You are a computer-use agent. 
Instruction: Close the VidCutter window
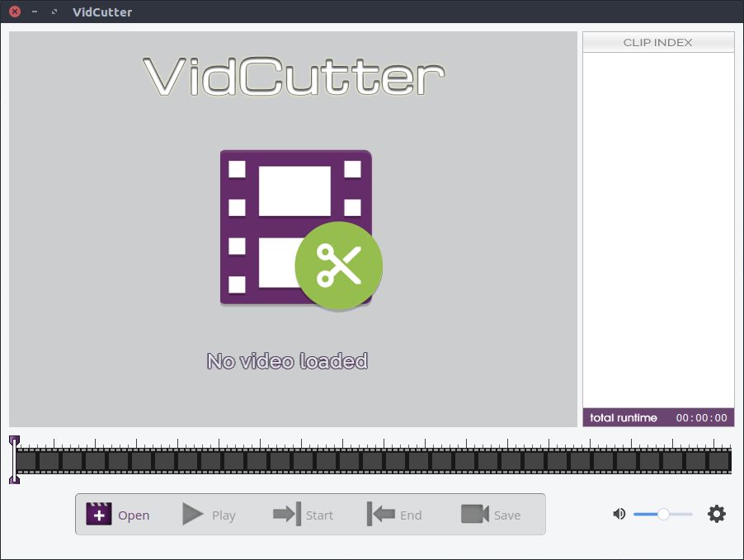point(15,12)
